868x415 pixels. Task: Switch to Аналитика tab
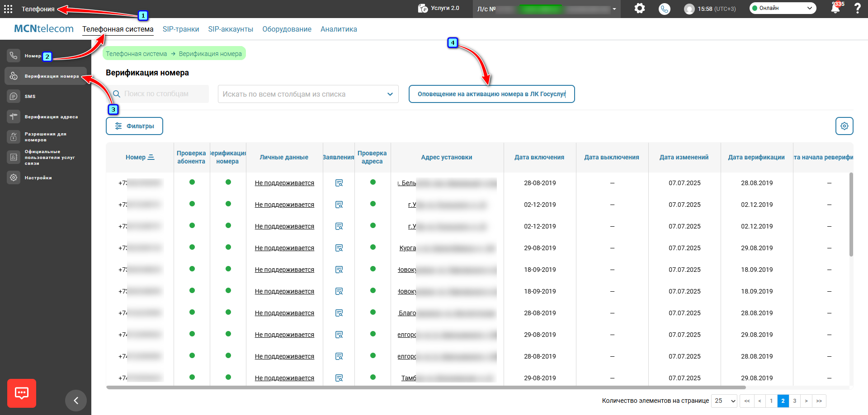point(339,29)
